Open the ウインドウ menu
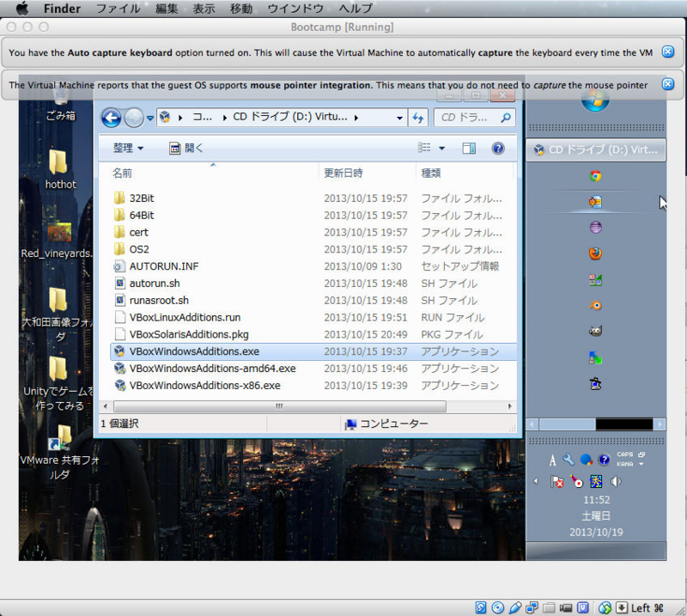687x616 pixels. click(x=295, y=9)
